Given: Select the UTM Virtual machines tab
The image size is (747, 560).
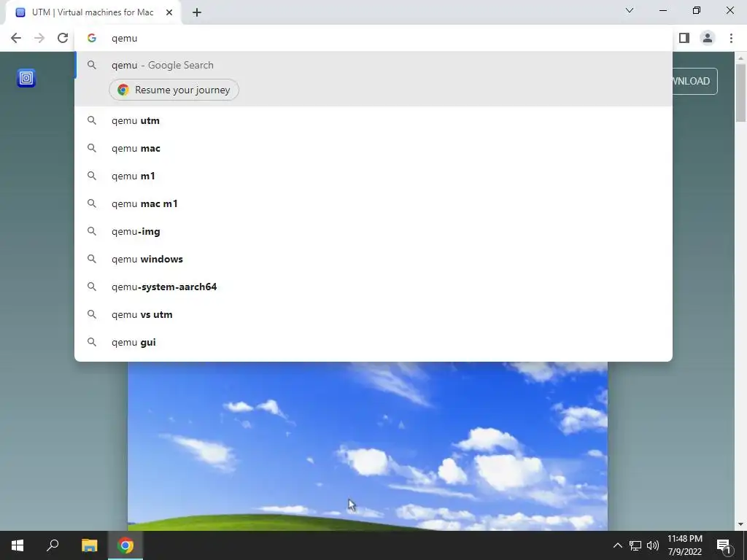Looking at the screenshot, I should (x=93, y=12).
